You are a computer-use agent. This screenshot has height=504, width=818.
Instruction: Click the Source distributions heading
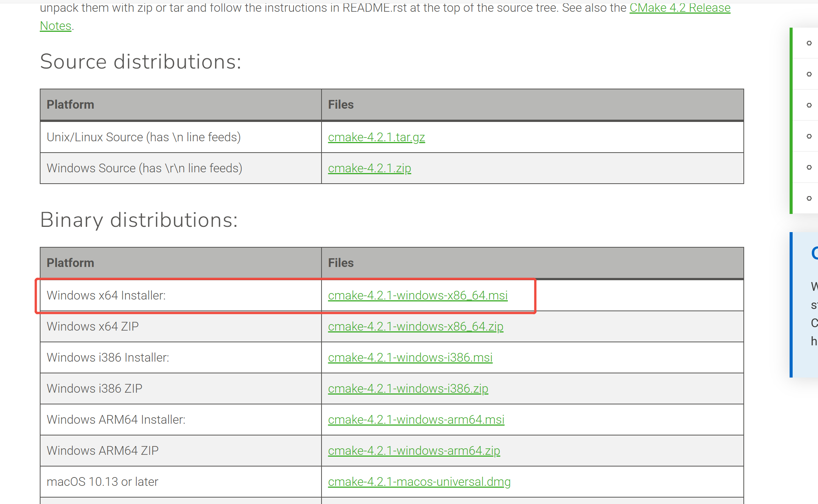click(140, 62)
